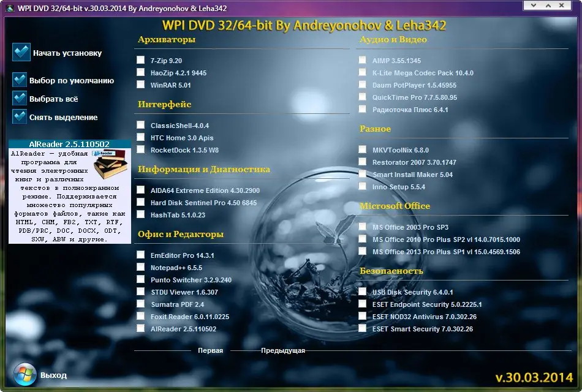The image size is (582, 392).
Task: Go to the Предыдущая page link
Action: pyautogui.click(x=283, y=350)
